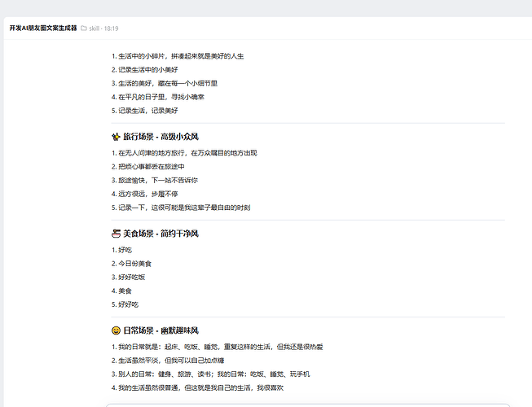532x407 pixels.
Task: Click line 2. 记录生活中的小美好
Action: (145, 70)
